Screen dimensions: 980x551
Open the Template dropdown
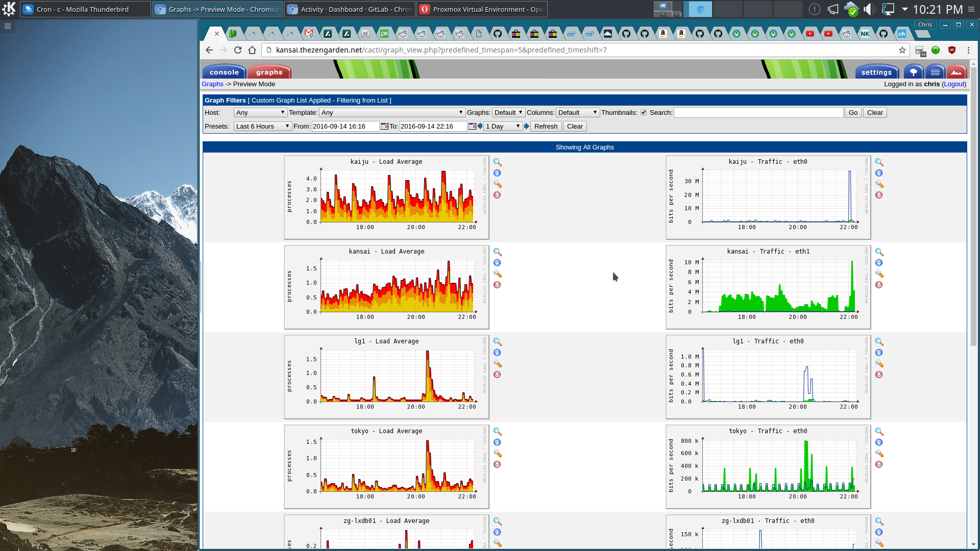(x=392, y=113)
